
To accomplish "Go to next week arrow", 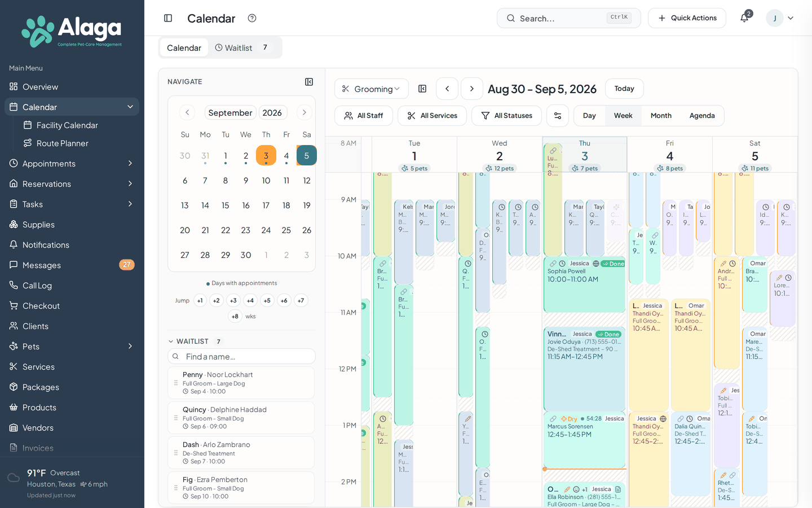I will (x=472, y=89).
